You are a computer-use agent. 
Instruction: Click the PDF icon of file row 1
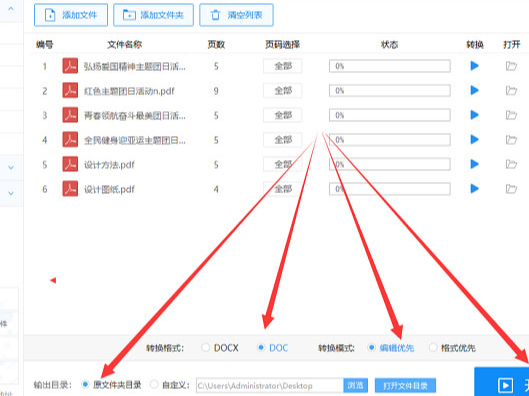tap(70, 66)
